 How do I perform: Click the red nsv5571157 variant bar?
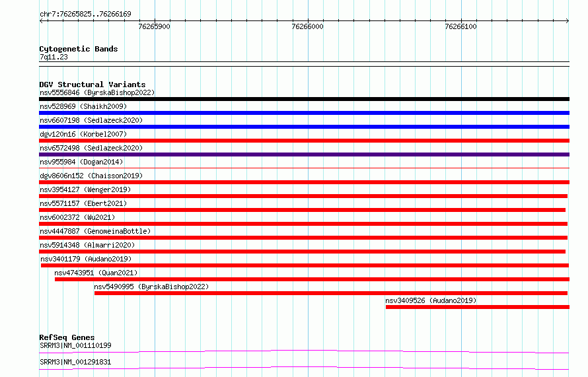click(x=302, y=210)
